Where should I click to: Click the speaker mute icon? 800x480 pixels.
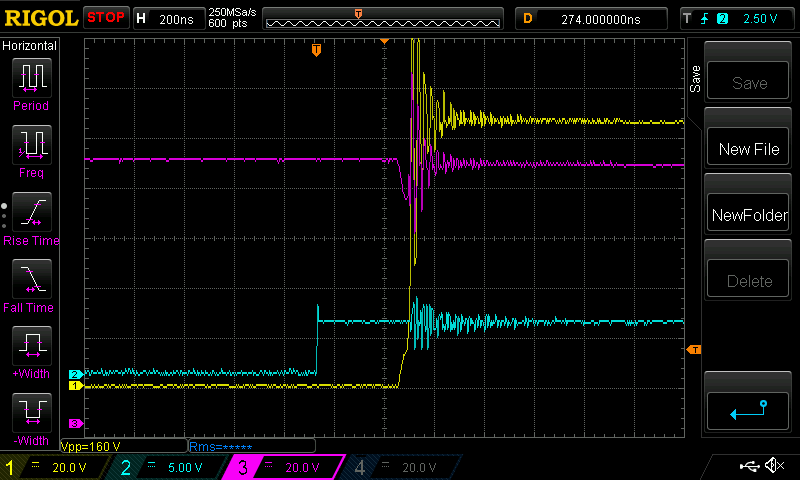774,466
